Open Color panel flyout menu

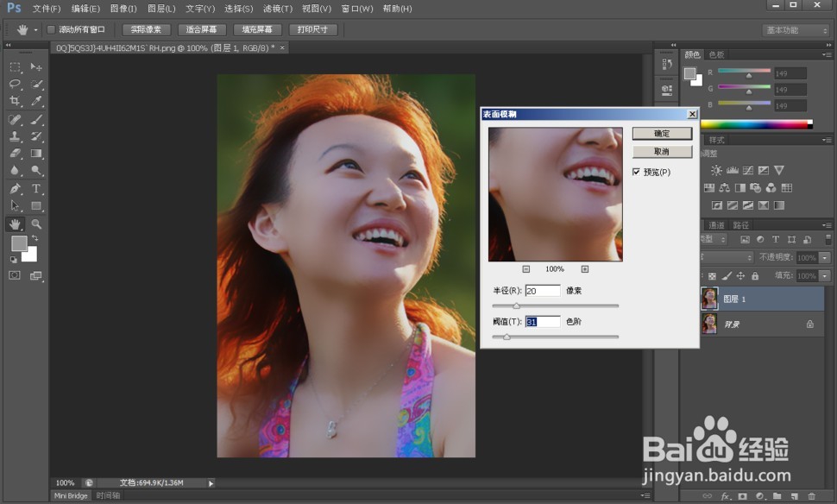pyautogui.click(x=827, y=54)
